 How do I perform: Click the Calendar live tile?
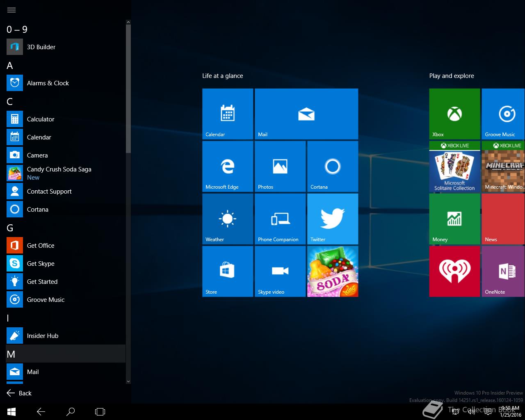[x=228, y=114]
